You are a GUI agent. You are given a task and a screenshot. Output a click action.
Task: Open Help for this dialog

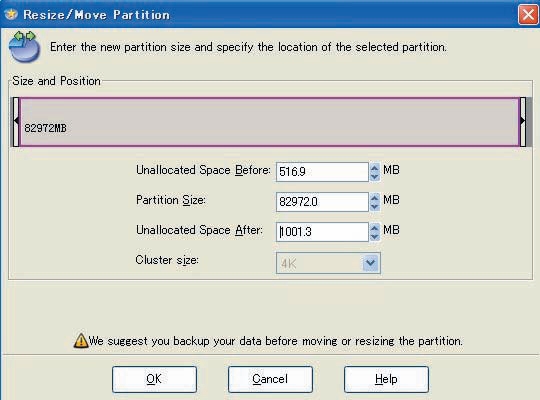point(386,379)
